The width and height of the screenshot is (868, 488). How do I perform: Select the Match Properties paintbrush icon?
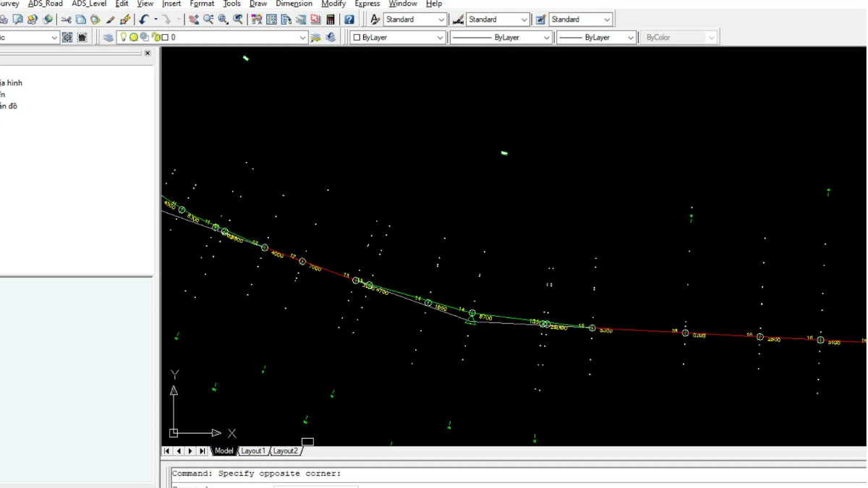point(111,20)
